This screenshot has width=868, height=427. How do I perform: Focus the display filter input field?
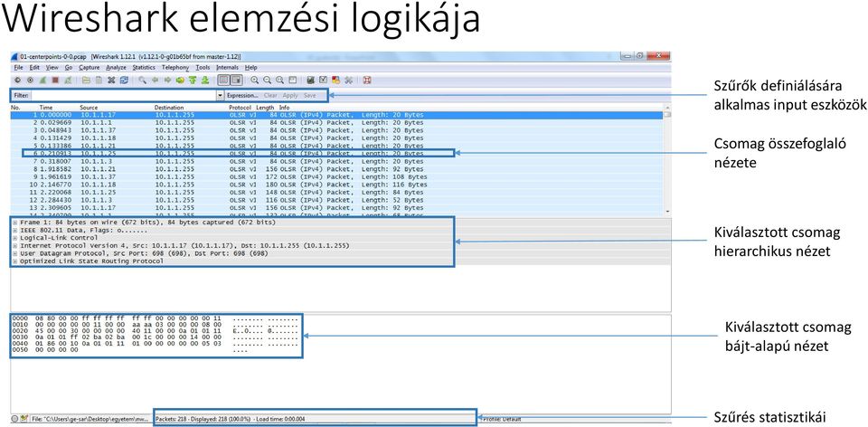(x=124, y=95)
